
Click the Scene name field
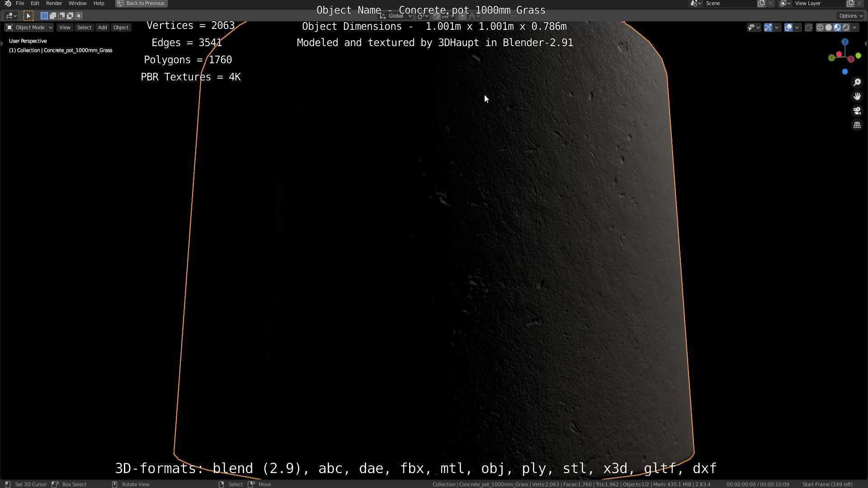pos(729,3)
